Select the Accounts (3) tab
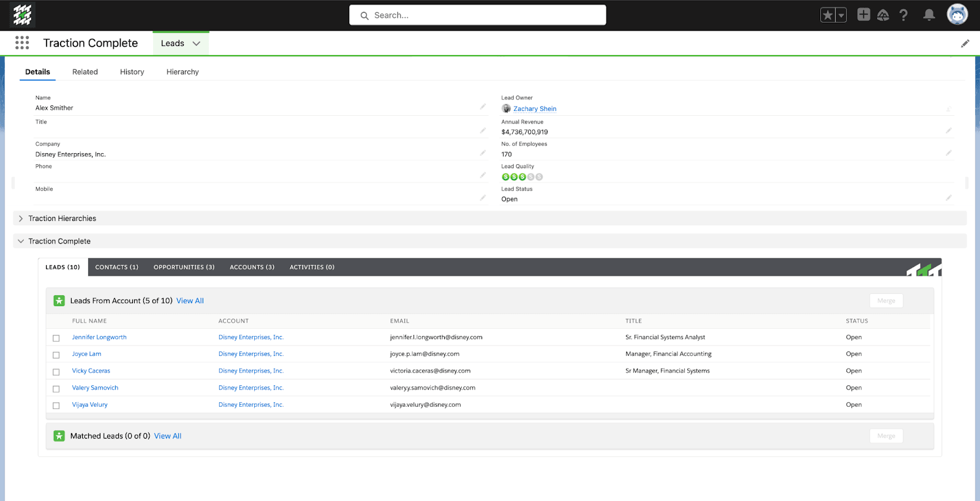Screen dimensions: 980x501 click(x=252, y=267)
